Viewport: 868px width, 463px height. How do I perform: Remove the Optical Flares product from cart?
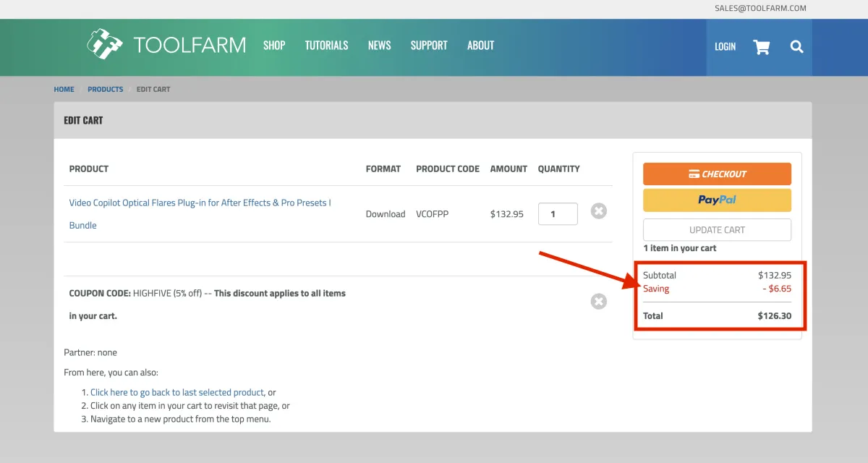[599, 211]
